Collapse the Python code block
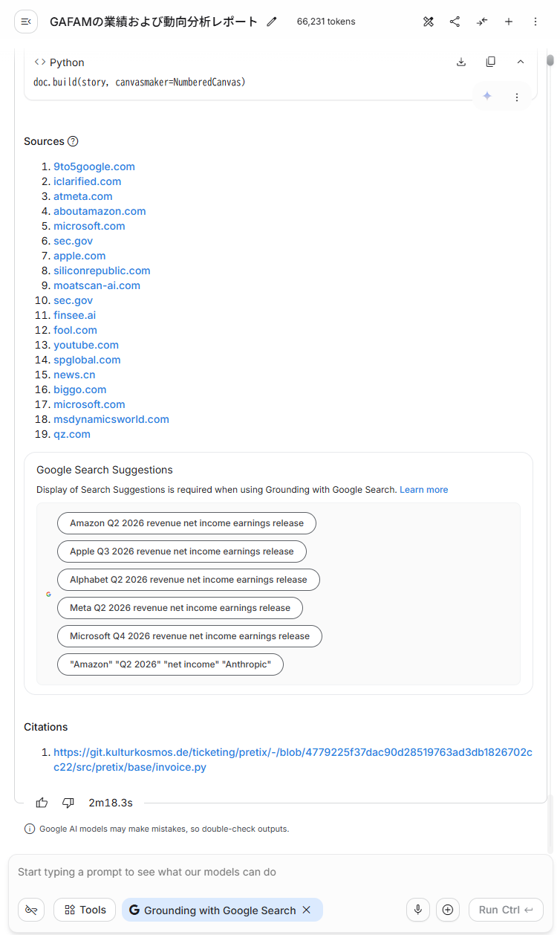This screenshot has height=935, width=560. pyautogui.click(x=521, y=62)
